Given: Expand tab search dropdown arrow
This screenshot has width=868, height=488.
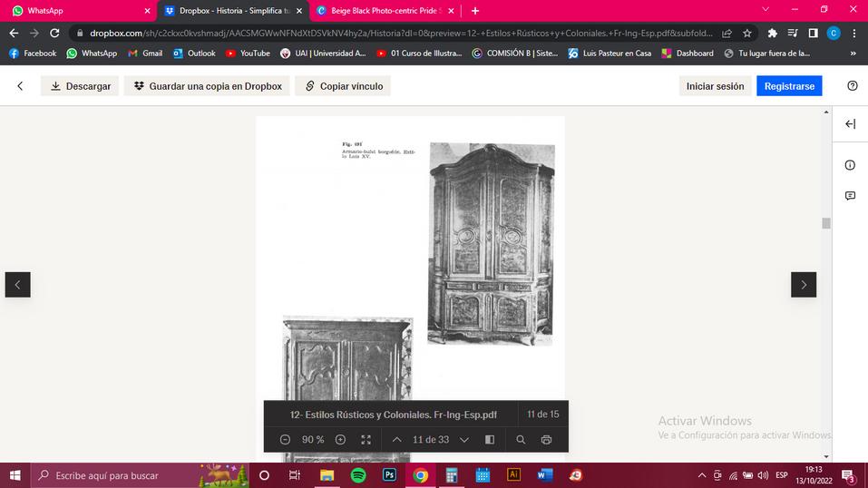Looking at the screenshot, I should pos(766,9).
